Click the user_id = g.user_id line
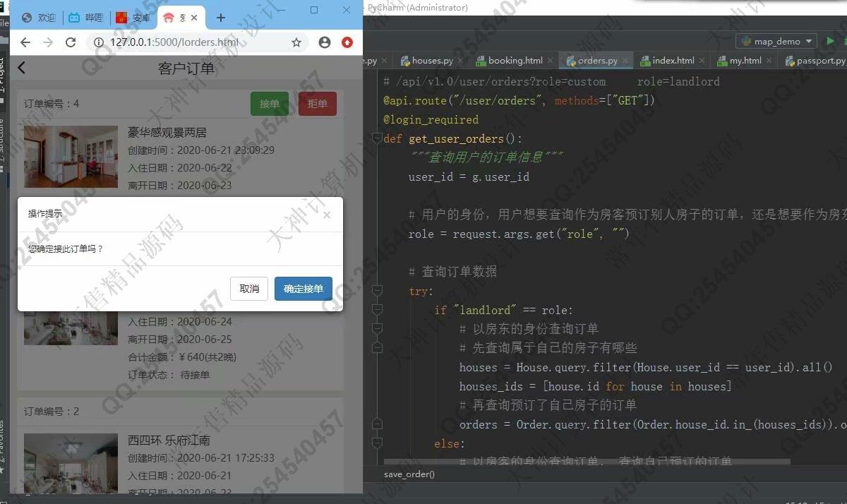Viewport: 847px width, 504px height. 469,176
